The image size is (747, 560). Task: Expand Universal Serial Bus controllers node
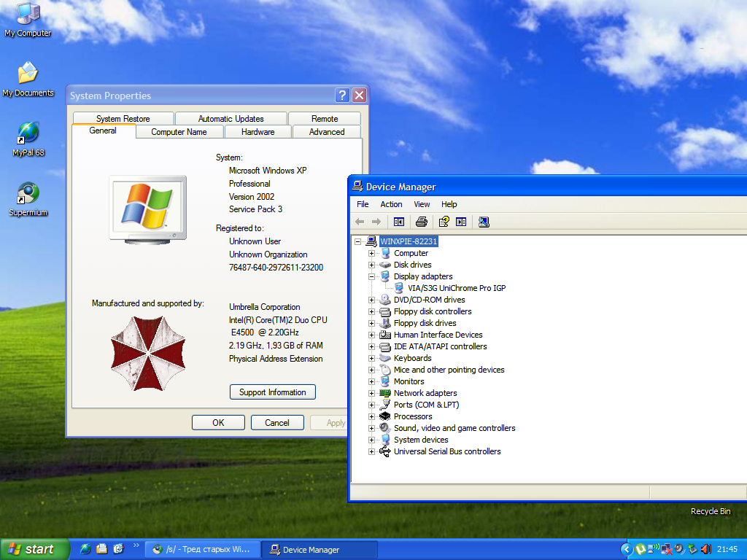[x=371, y=451]
